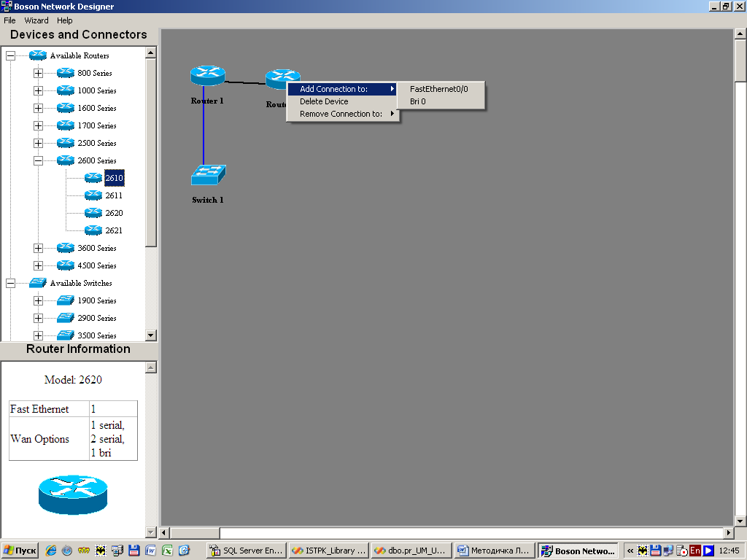Image resolution: width=747 pixels, height=560 pixels.
Task: Select the 2620 router icon in the tree
Action: (93, 213)
